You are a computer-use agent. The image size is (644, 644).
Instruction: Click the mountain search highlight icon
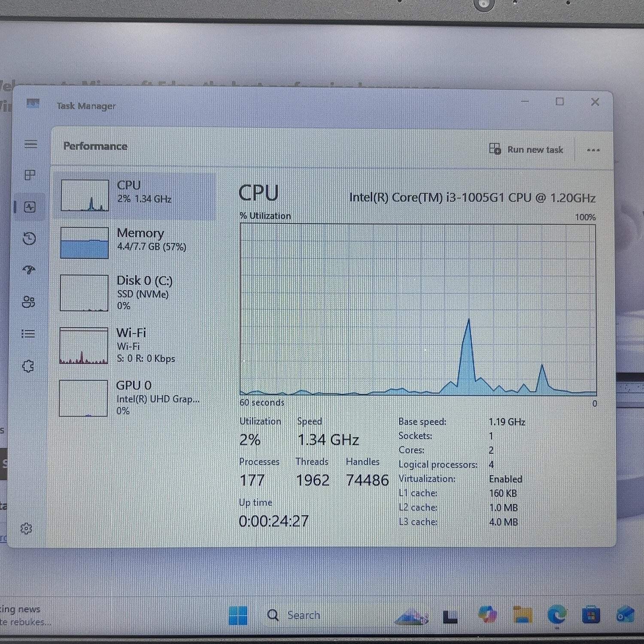point(411,617)
